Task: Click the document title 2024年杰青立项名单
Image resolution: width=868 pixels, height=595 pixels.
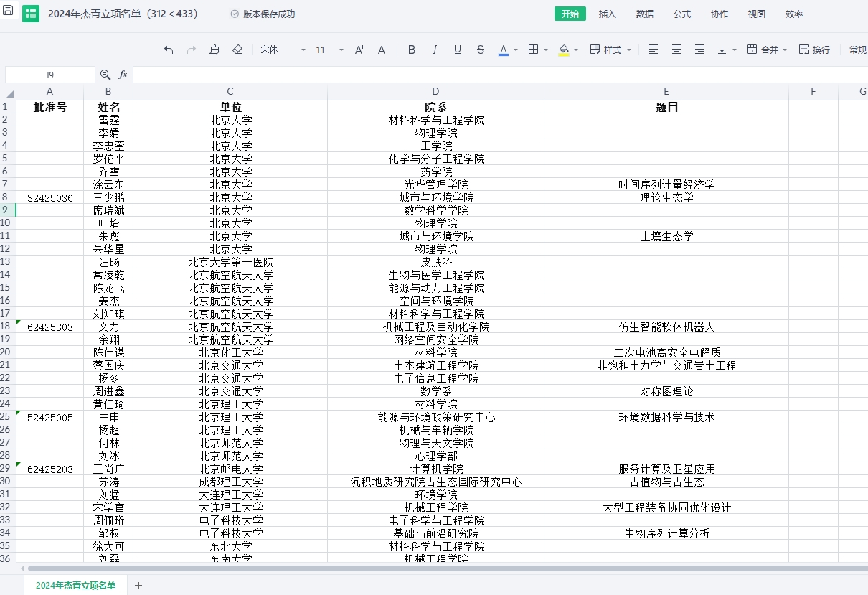Action: coord(123,14)
